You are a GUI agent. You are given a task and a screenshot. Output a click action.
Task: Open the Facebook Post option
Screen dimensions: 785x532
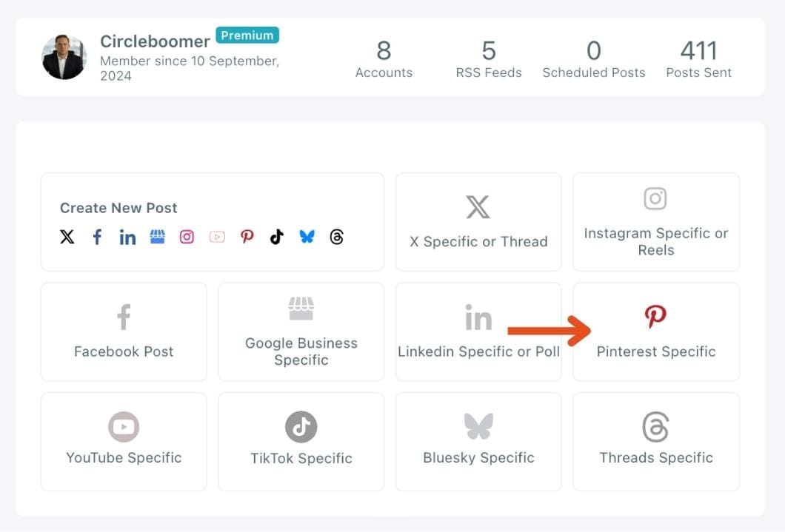pos(124,331)
